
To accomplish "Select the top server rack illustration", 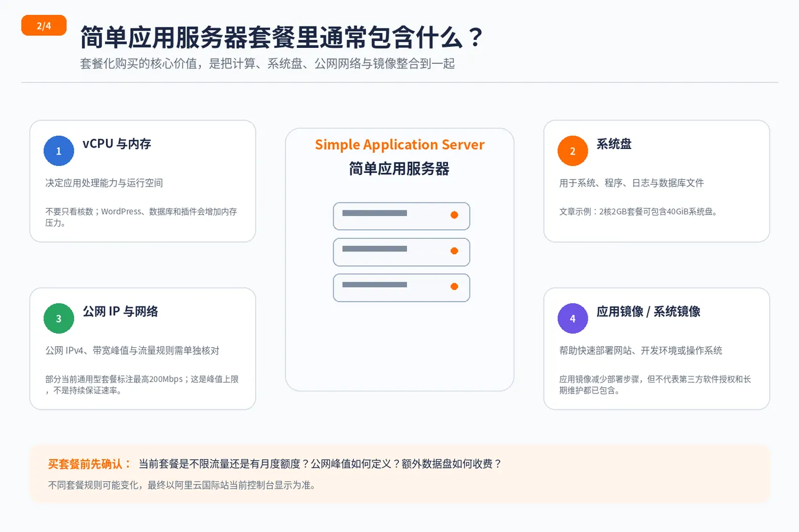I will 401,216.
